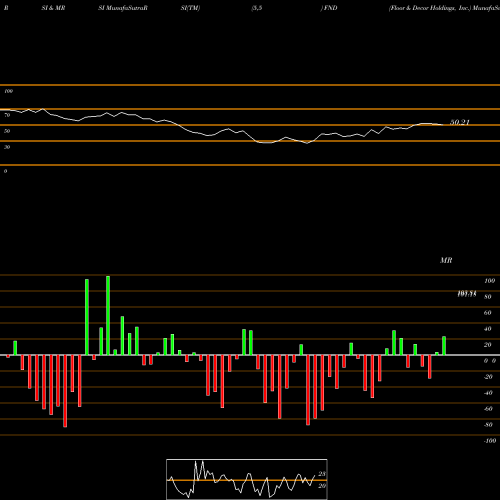The height and width of the screenshot is (500, 500).
Task: Click the 80 label on the MR axis
Action: pos(488,297)
